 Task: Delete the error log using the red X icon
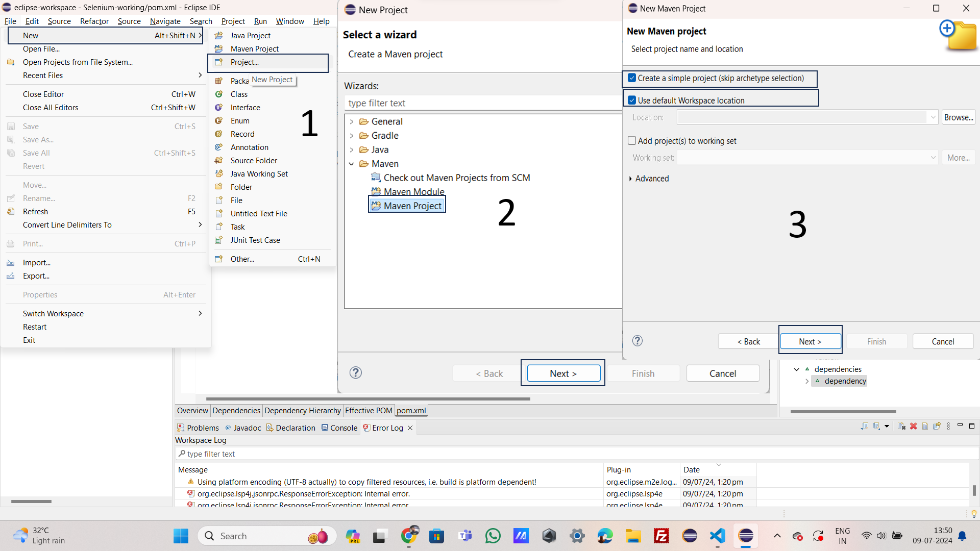pos(914,426)
